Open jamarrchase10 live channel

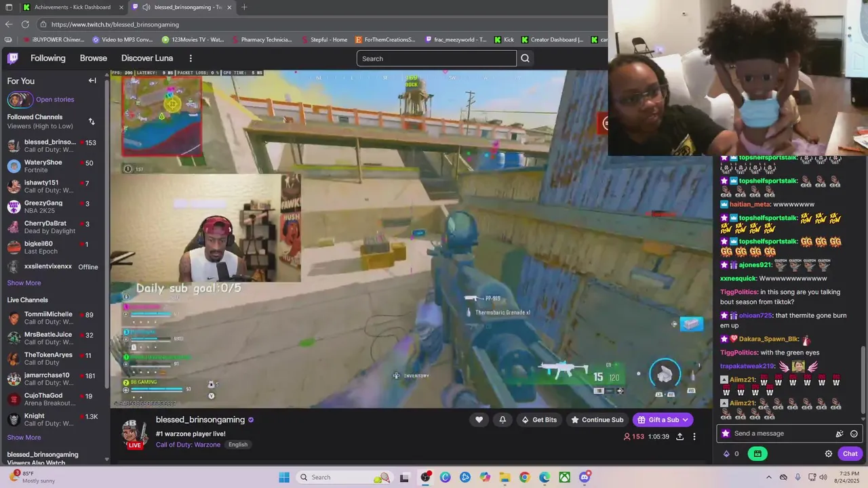(54, 379)
